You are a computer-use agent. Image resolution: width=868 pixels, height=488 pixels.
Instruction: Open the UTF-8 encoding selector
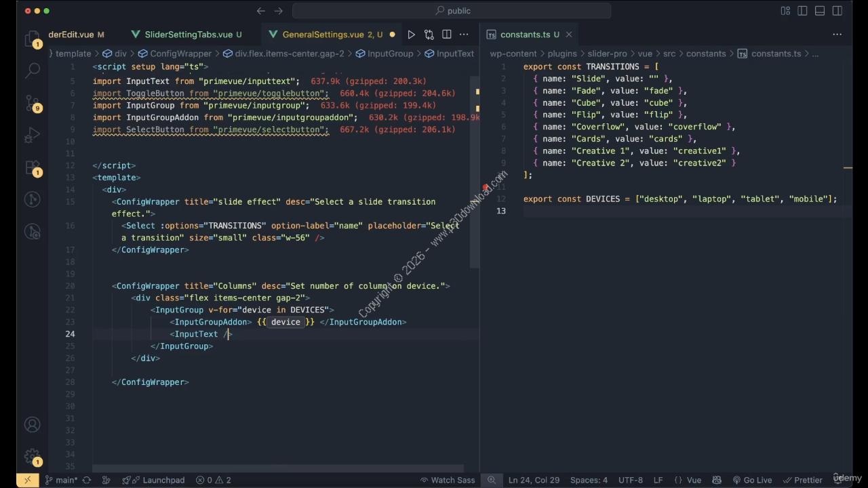(x=630, y=480)
